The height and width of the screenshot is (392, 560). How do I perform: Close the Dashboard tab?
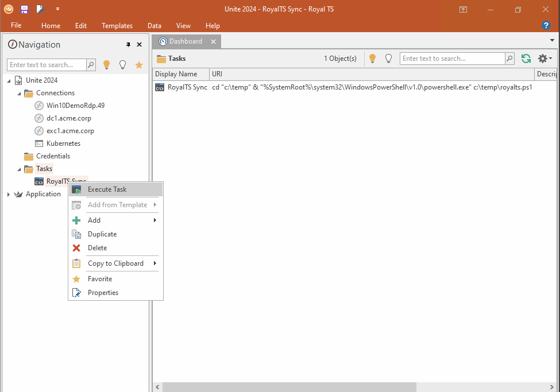pos(213,41)
